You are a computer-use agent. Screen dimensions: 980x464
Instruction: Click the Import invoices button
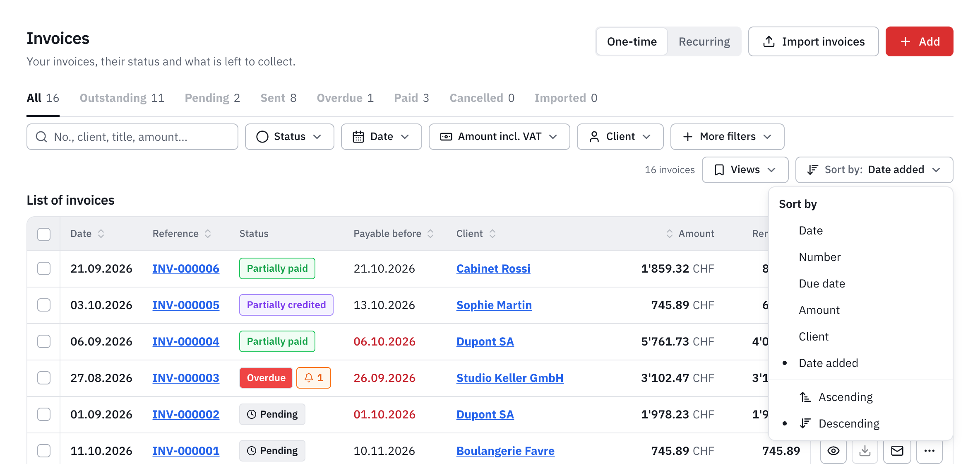(813, 41)
